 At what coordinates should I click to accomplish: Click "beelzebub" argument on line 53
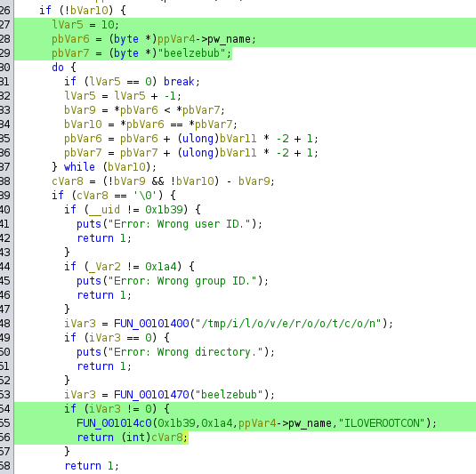(229, 395)
